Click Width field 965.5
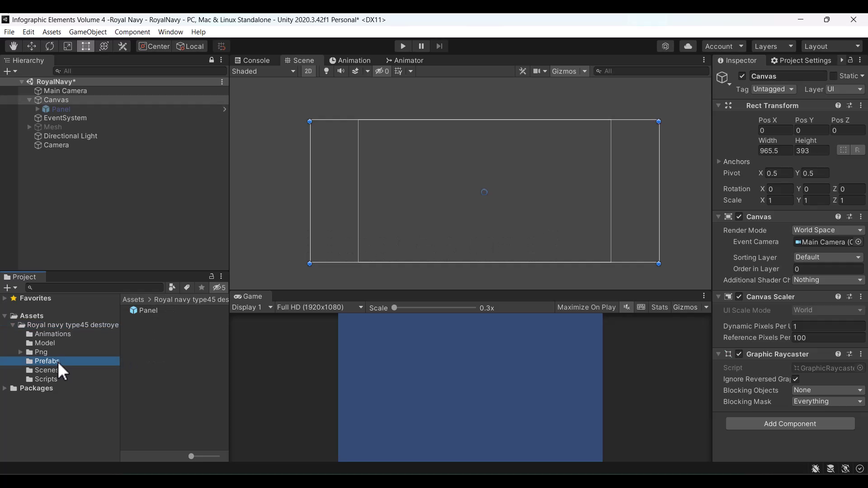The height and width of the screenshot is (488, 868). (775, 150)
